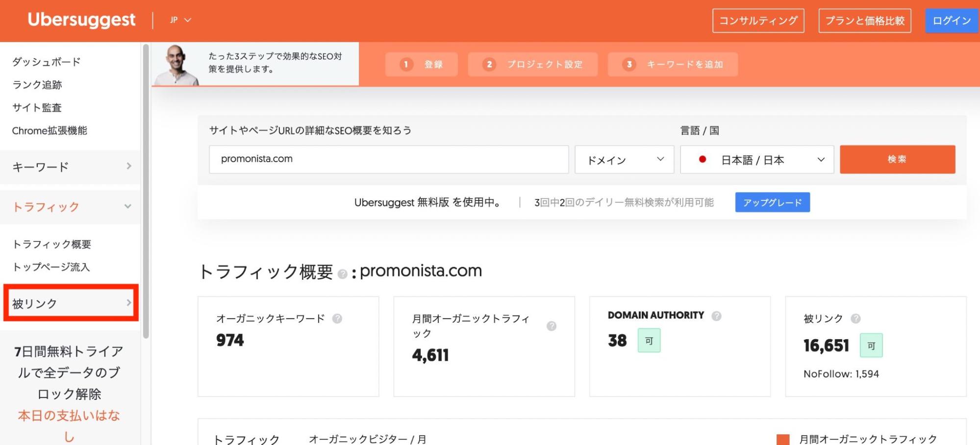Open the help icon in the 被リンク card
980x445 pixels.
point(855,319)
